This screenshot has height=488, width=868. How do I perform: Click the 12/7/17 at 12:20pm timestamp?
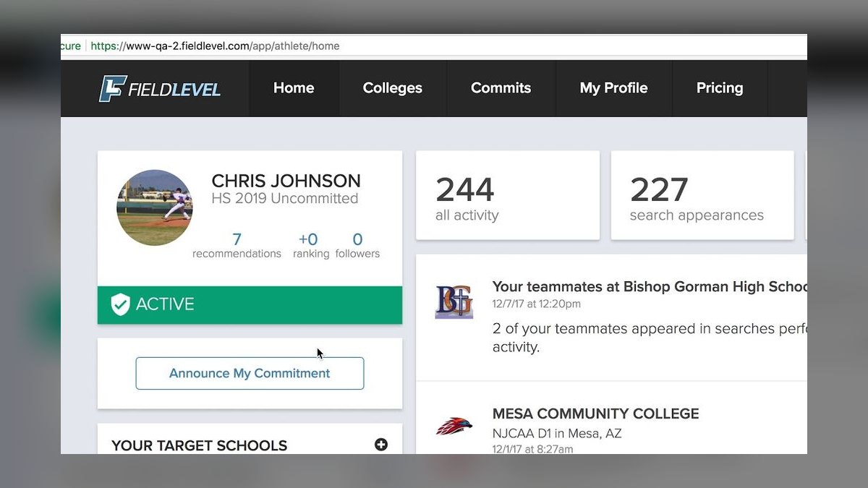pos(537,304)
